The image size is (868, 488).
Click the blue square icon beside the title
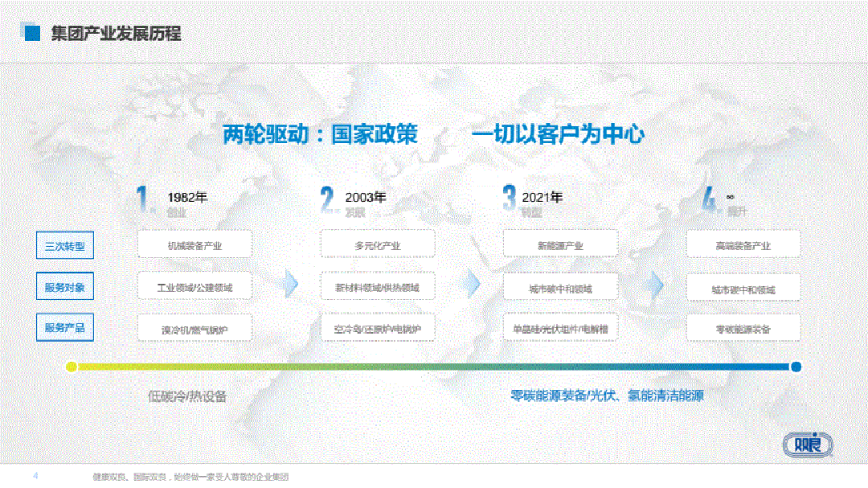pyautogui.click(x=32, y=33)
